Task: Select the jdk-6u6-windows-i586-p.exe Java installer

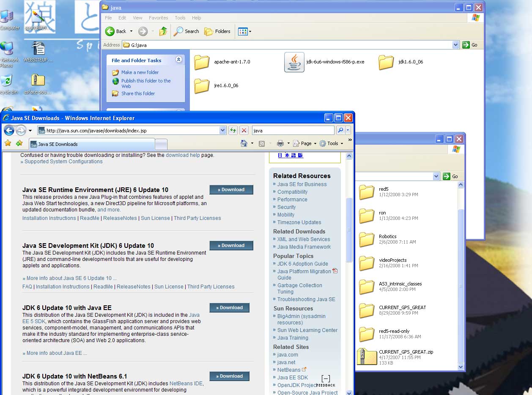Action: click(324, 62)
